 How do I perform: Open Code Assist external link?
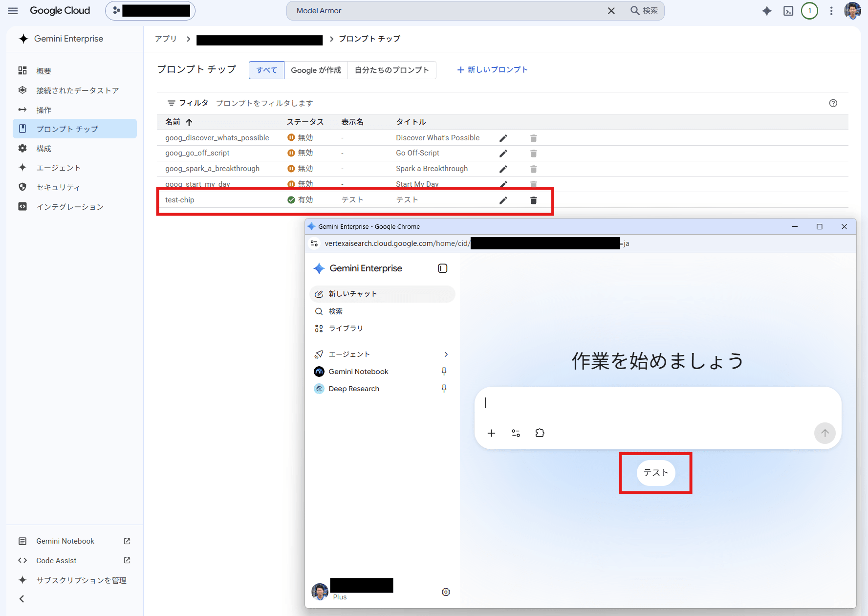pyautogui.click(x=75, y=561)
